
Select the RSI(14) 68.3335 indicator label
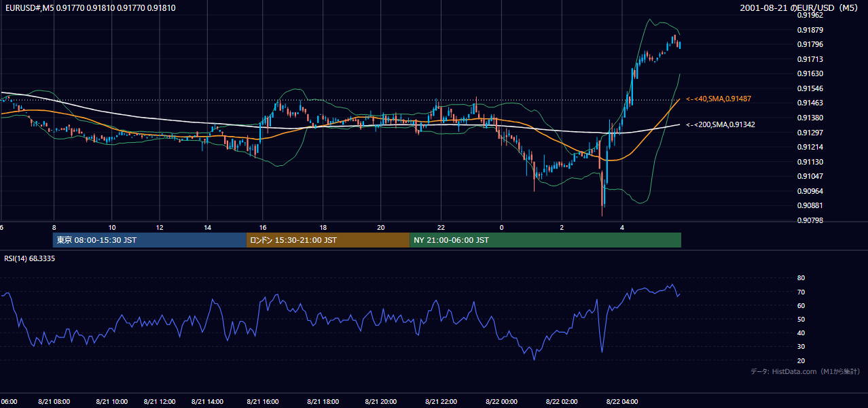[x=30, y=259]
